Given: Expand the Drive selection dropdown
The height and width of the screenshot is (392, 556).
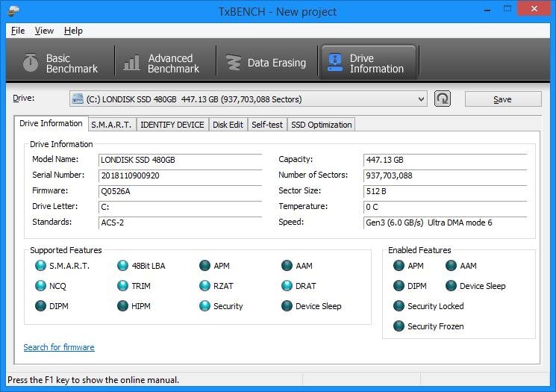Looking at the screenshot, I should click(x=421, y=99).
